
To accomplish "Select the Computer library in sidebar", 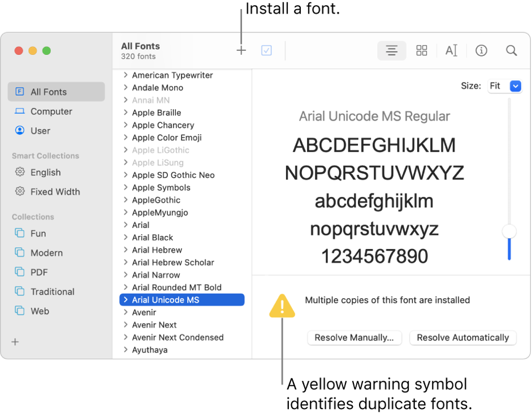I will click(51, 111).
